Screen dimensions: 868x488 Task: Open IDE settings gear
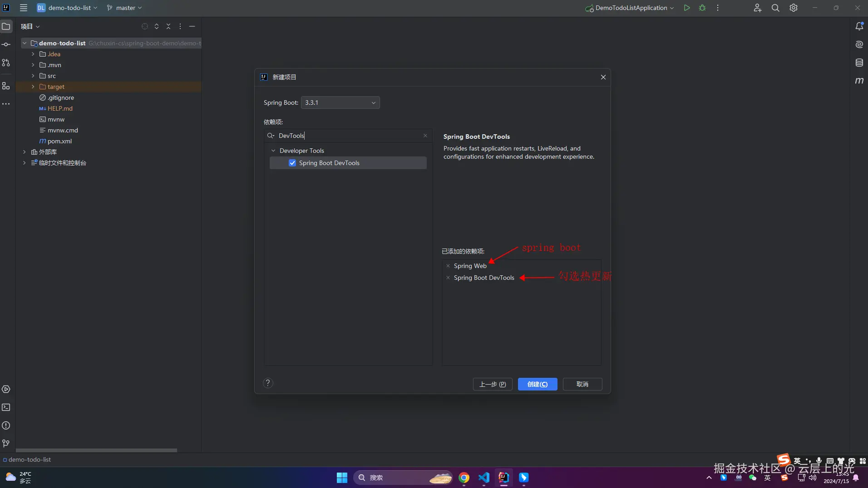[794, 8]
